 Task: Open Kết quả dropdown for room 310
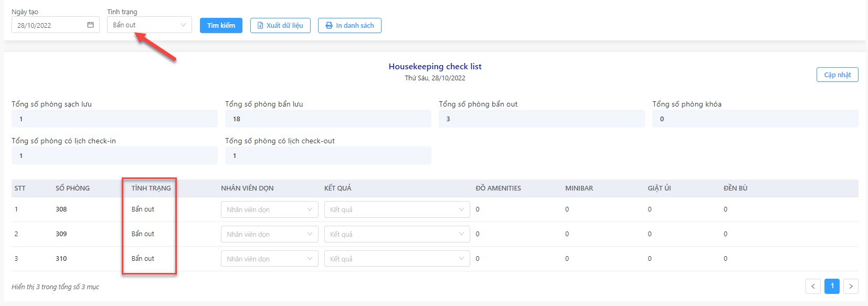pyautogui.click(x=397, y=259)
